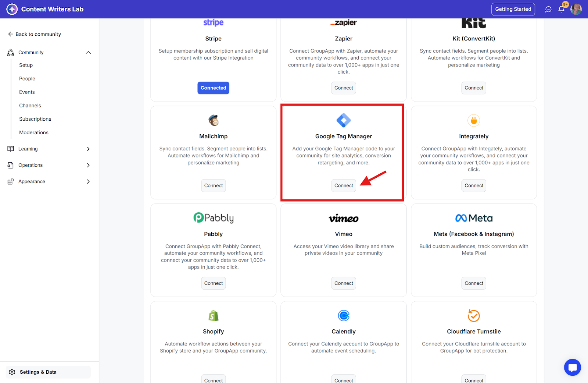Click the Google Tag Manager card title
588x383 pixels.
tap(344, 136)
